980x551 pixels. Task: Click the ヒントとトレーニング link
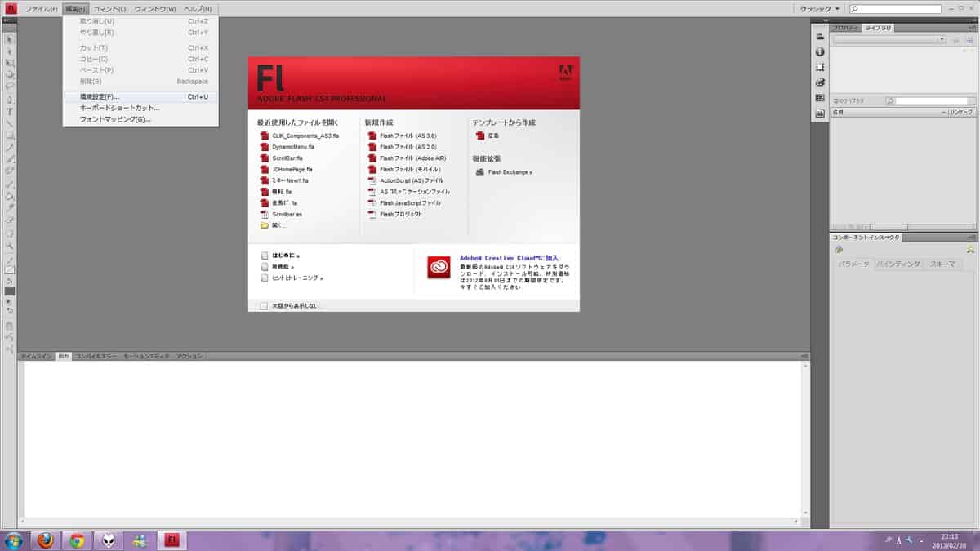pyautogui.click(x=292, y=278)
